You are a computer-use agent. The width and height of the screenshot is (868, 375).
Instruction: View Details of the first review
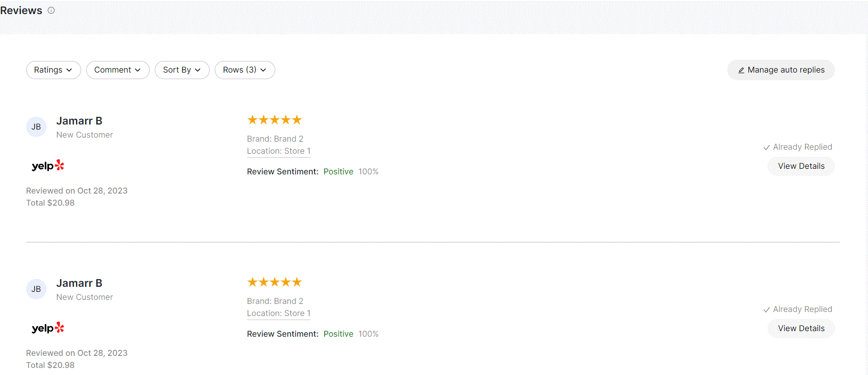pos(801,166)
